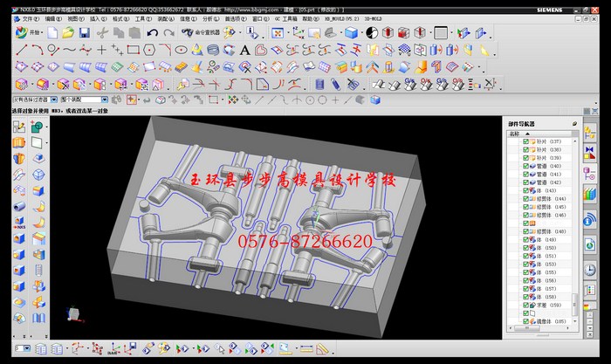The image size is (611, 364).
Task: Expand the 开始 (Start) dropdown
Action: (31, 32)
